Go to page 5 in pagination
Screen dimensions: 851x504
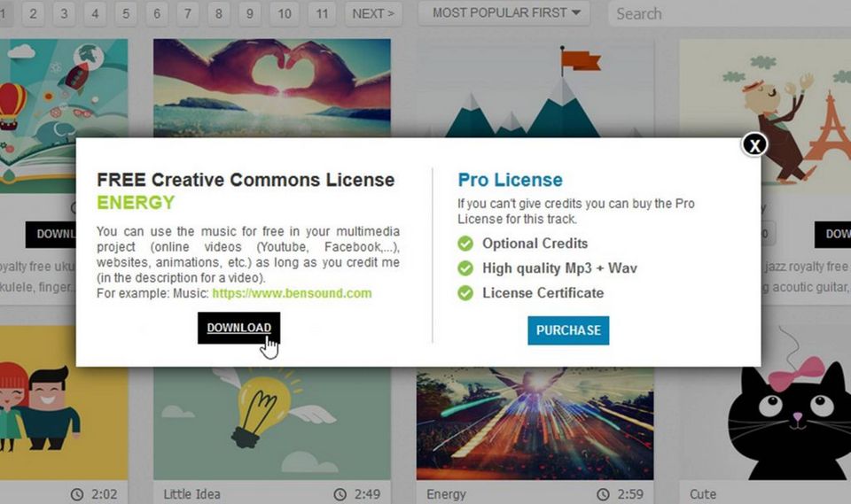(x=125, y=13)
